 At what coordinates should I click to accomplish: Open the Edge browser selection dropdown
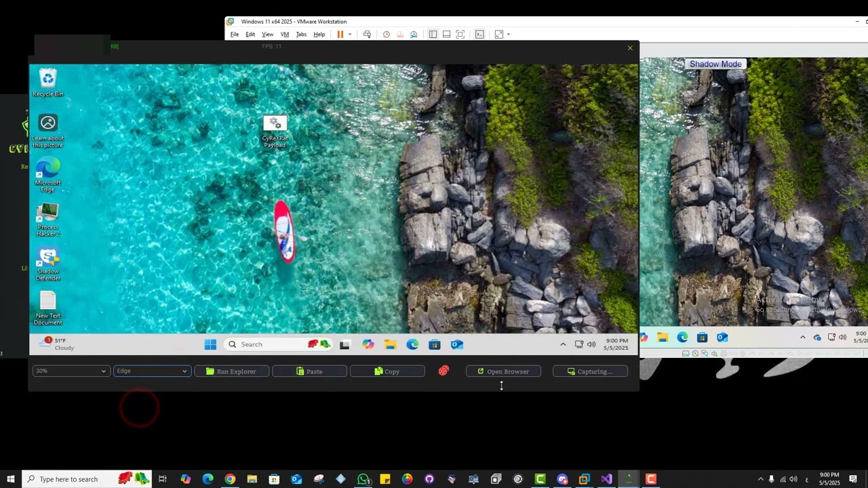(151, 371)
